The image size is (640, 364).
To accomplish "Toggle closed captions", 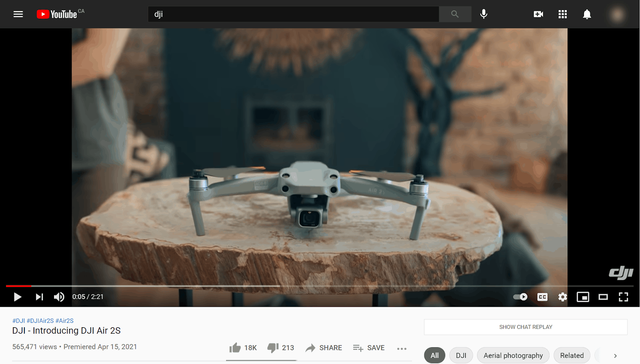I will pos(542,297).
